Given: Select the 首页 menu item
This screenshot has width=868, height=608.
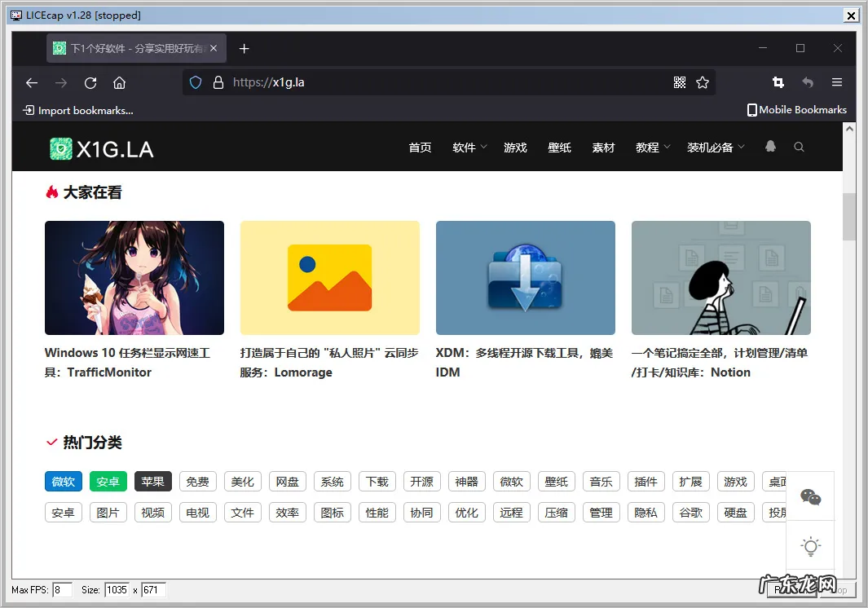Looking at the screenshot, I should point(420,148).
